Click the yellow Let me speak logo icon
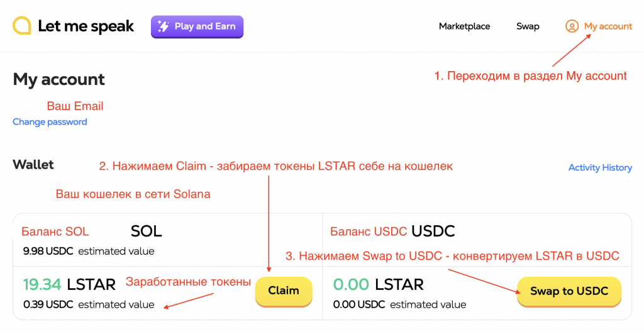Screen dimensions: 644x334 coord(22,26)
